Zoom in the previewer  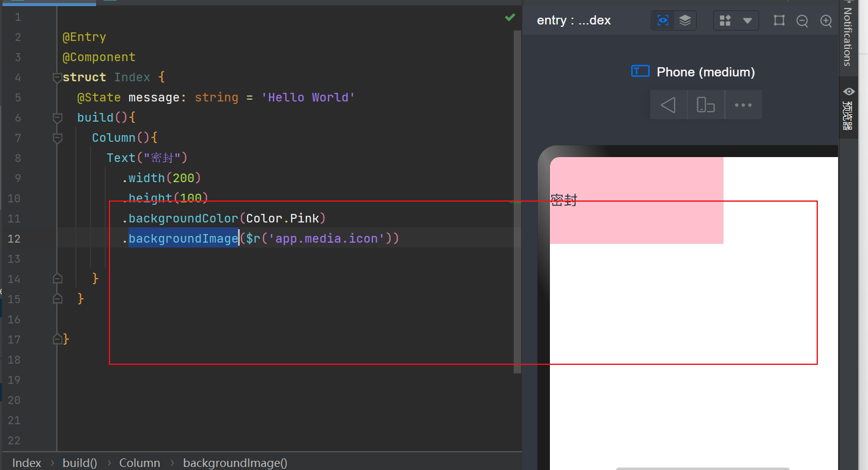(826, 21)
